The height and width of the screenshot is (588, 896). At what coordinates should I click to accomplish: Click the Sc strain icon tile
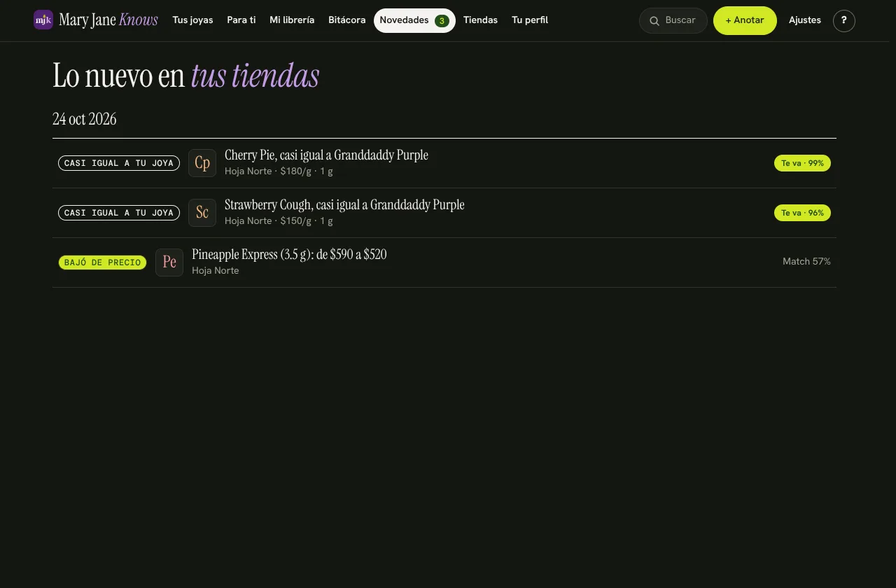pos(202,213)
